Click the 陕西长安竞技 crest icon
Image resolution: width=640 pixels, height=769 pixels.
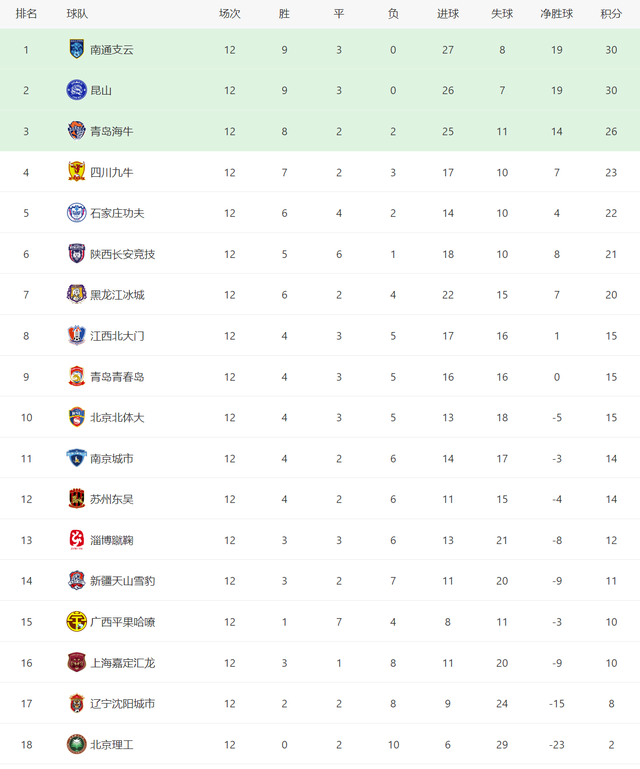point(77,254)
